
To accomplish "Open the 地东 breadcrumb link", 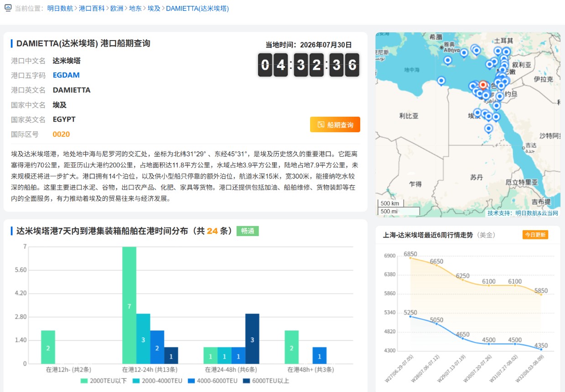I will [x=135, y=8].
